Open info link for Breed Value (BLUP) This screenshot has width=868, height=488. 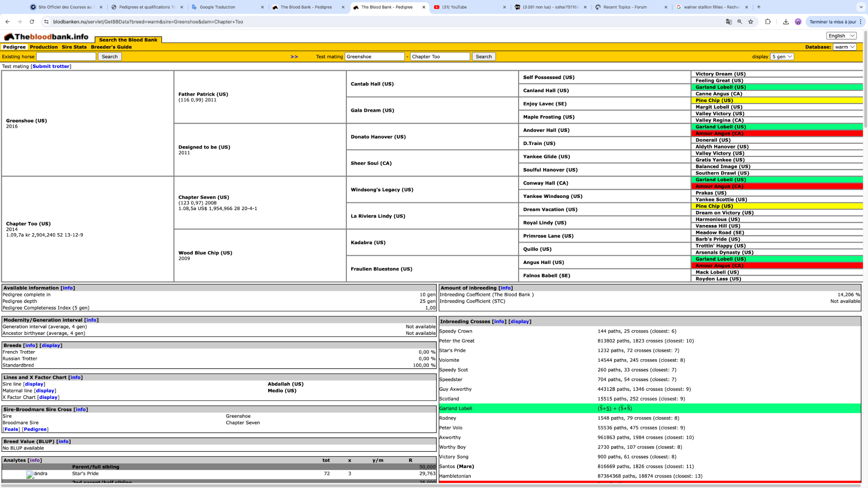click(64, 441)
